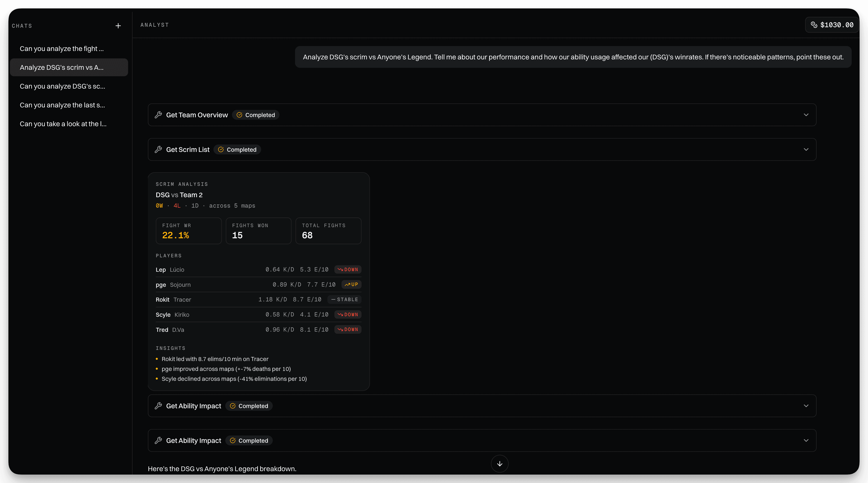This screenshot has width=868, height=483.
Task: Click the ANALYST header label
Action: click(155, 25)
